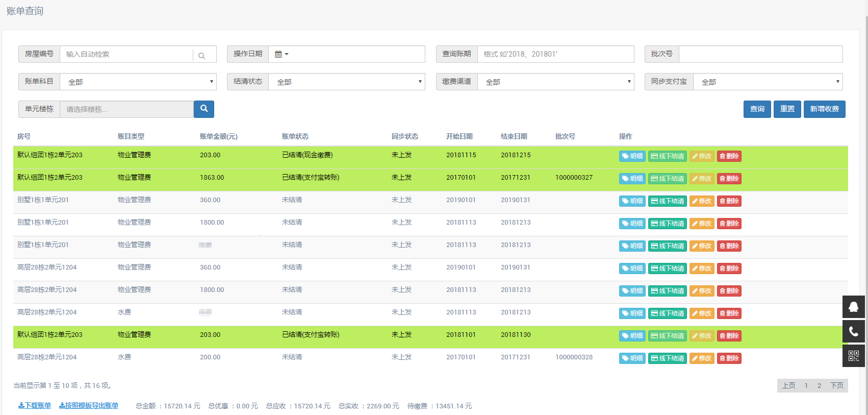Open 明细 for the 别墅1栋1单元201 360.00 row
This screenshot has height=415, width=868.
click(x=632, y=201)
